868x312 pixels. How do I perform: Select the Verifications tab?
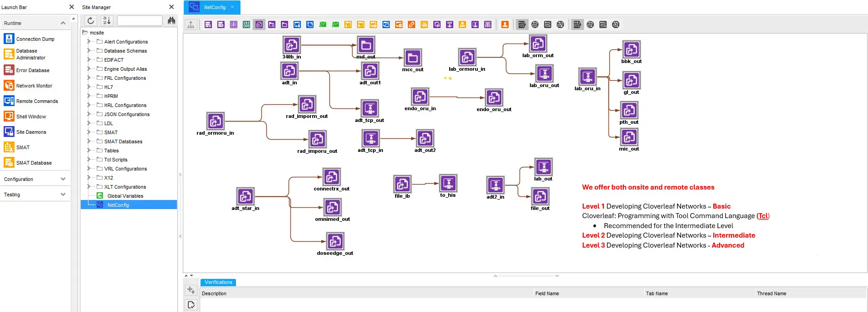[x=218, y=282]
